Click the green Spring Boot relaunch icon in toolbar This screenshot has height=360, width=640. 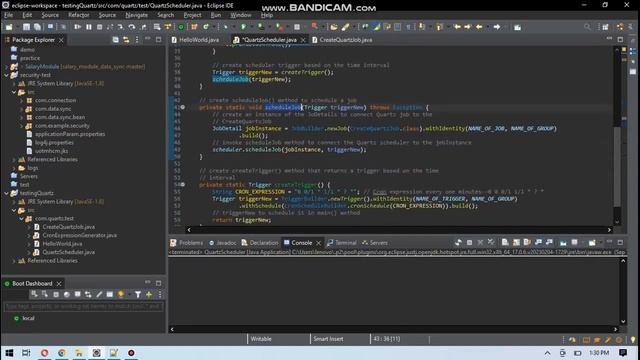pyautogui.click(x=181, y=27)
